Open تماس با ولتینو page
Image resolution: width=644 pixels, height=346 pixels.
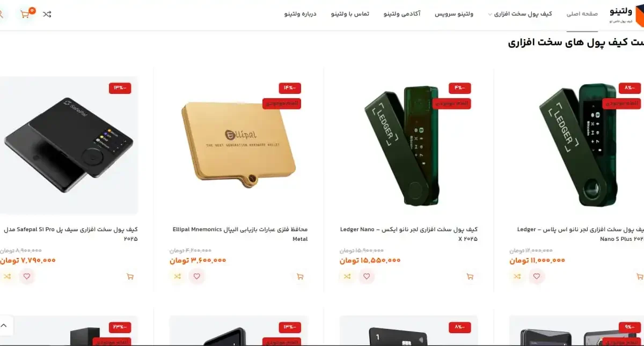(x=350, y=14)
